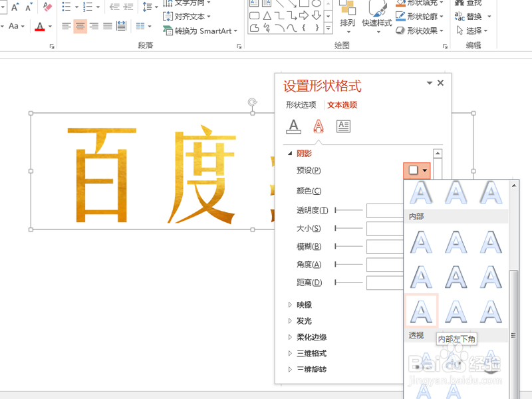
Task: Open the format pane options arrow
Action: 430,82
